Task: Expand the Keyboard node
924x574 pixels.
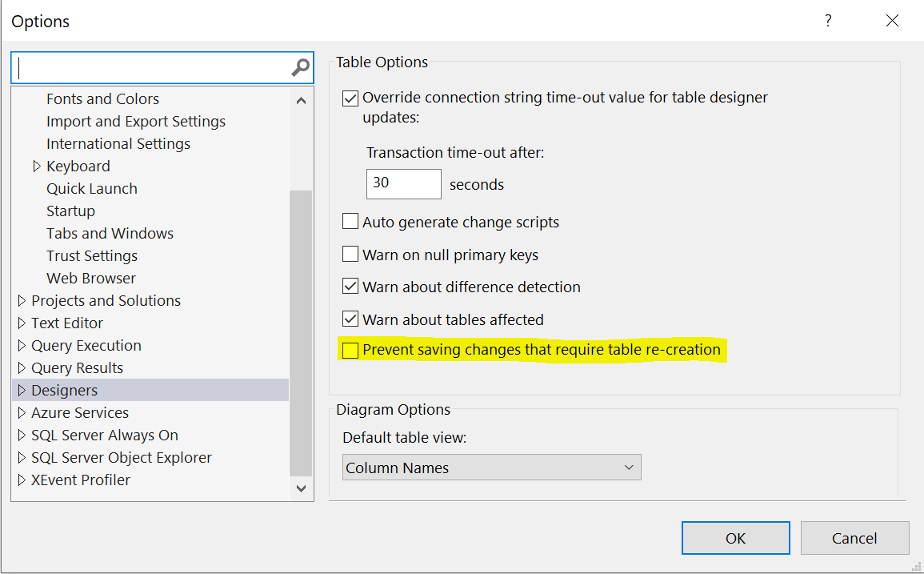Action: [x=37, y=167]
